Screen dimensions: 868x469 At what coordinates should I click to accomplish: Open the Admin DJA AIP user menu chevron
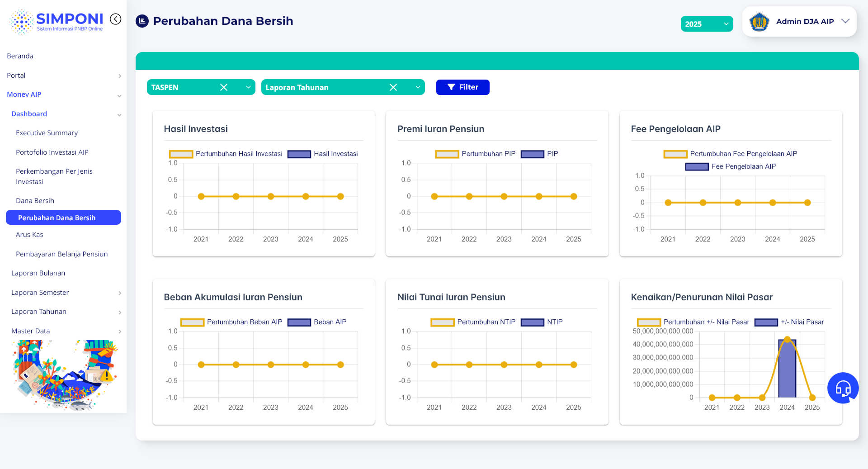(x=845, y=21)
